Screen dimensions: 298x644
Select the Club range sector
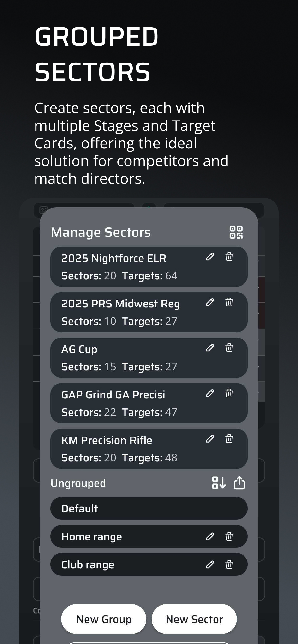tap(149, 564)
